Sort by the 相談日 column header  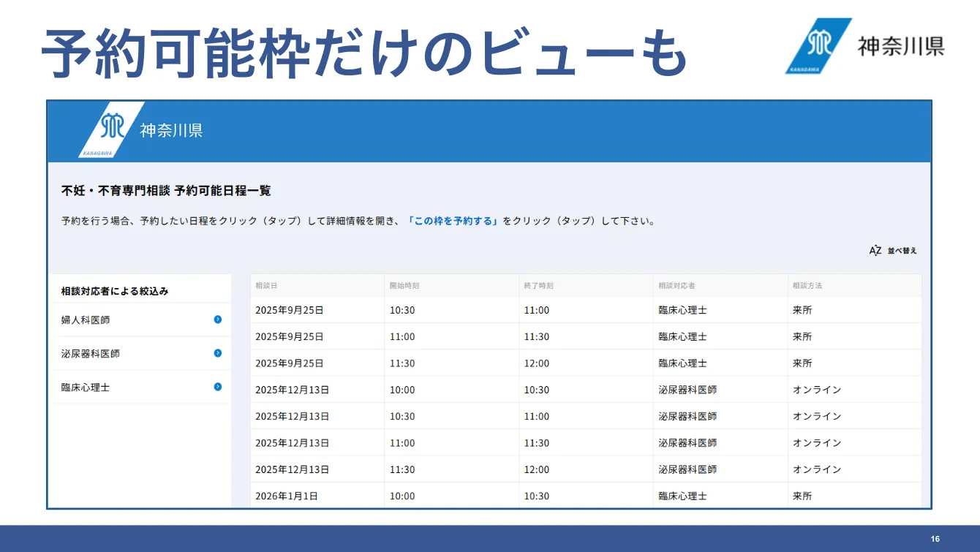click(266, 285)
